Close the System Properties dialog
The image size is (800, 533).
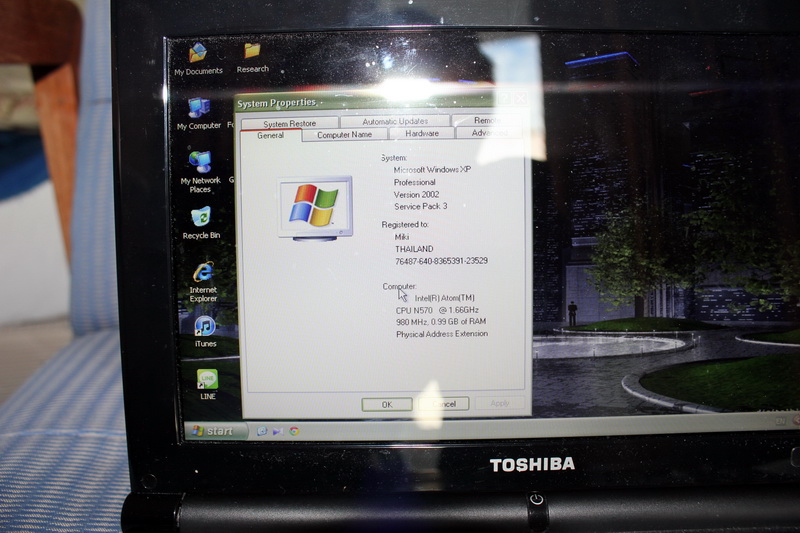point(520,98)
